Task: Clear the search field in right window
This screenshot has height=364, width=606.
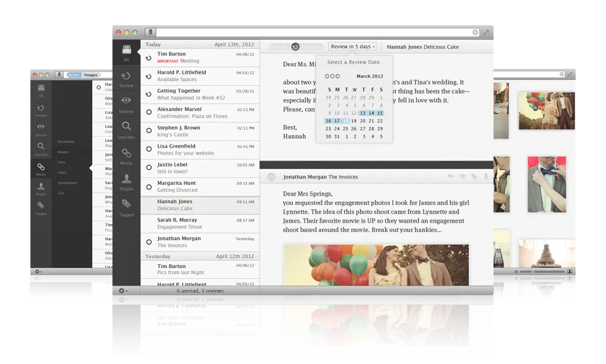Action: 562,74
